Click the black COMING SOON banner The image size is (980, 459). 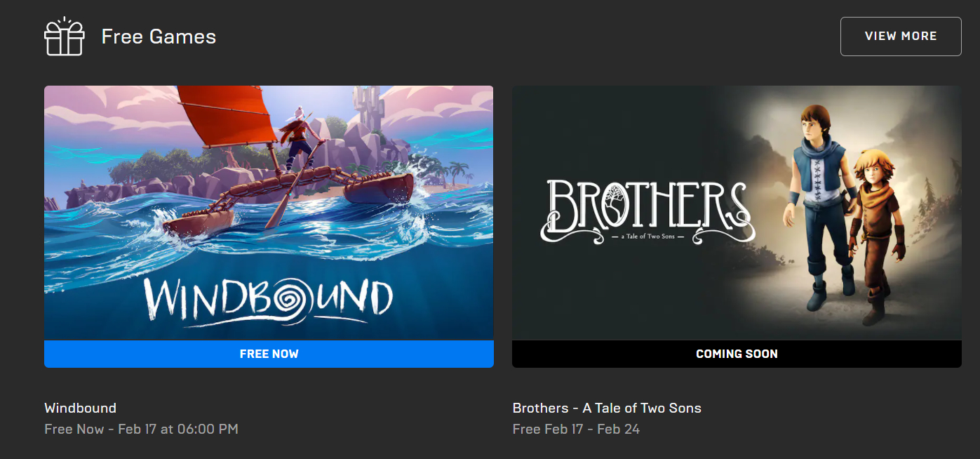point(737,354)
